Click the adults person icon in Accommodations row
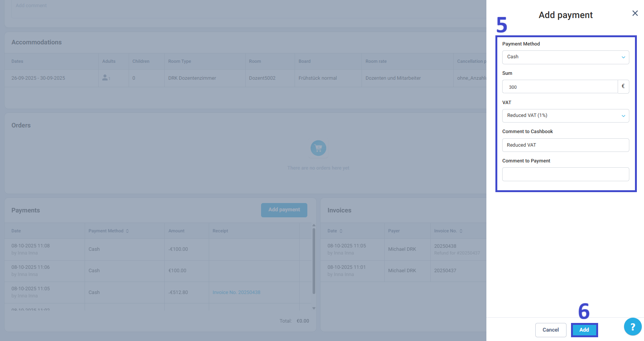644x341 pixels. tap(105, 78)
